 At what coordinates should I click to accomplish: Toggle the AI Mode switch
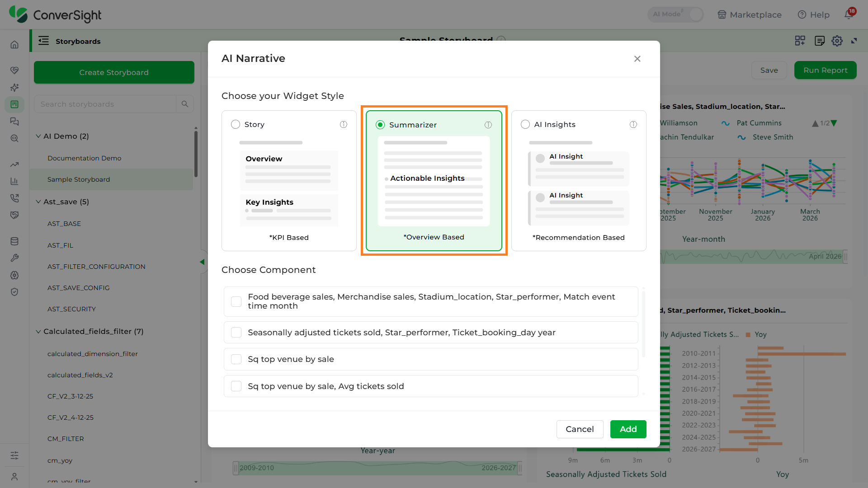676,14
